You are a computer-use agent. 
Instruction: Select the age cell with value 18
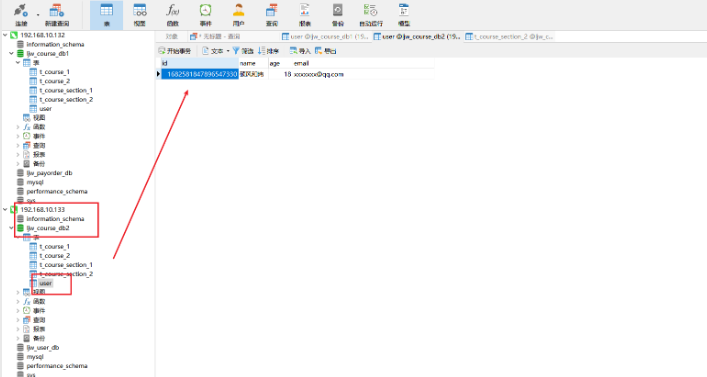click(x=280, y=74)
